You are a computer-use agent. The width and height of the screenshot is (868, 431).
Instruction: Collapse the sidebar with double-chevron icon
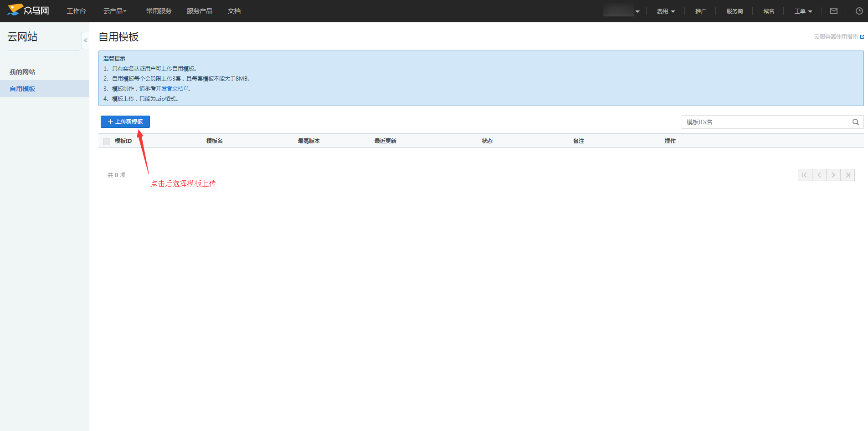[86, 41]
